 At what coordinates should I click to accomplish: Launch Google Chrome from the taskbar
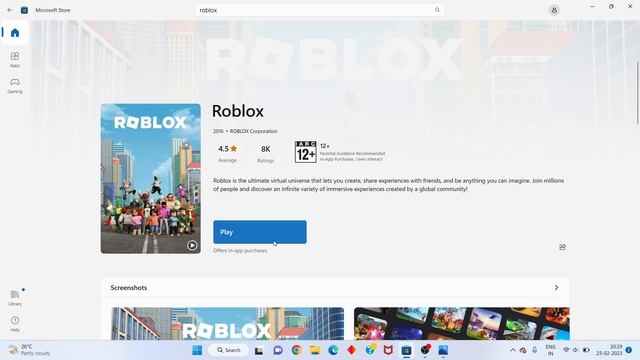point(296,350)
